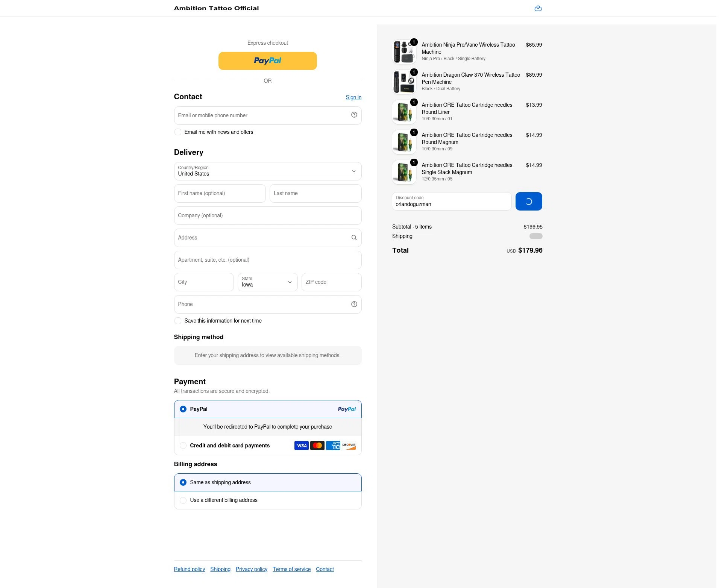This screenshot has height=588, width=722.
Task: Focus the Email or mobile phone number field
Action: click(268, 115)
